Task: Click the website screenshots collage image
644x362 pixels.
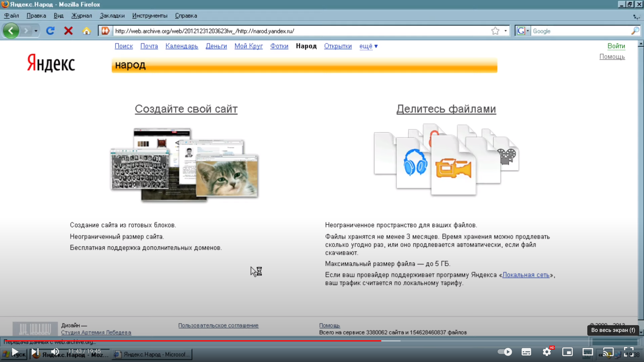Action: (184, 165)
